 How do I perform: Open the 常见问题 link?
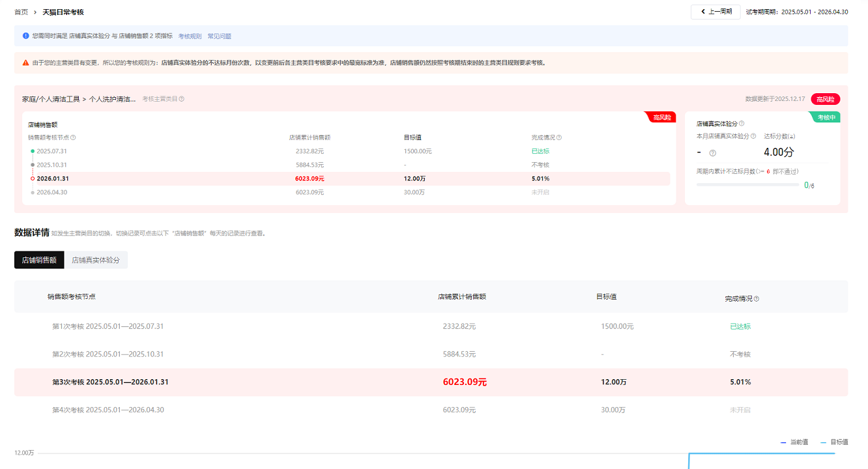click(219, 36)
